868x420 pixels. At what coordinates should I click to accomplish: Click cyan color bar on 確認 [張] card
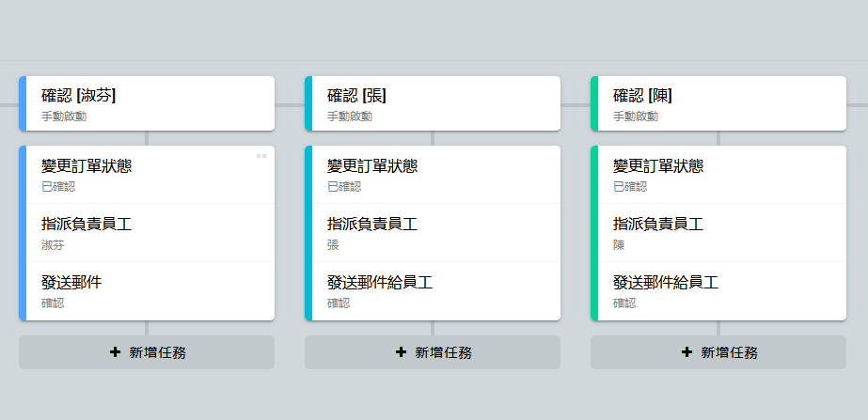tap(308, 103)
